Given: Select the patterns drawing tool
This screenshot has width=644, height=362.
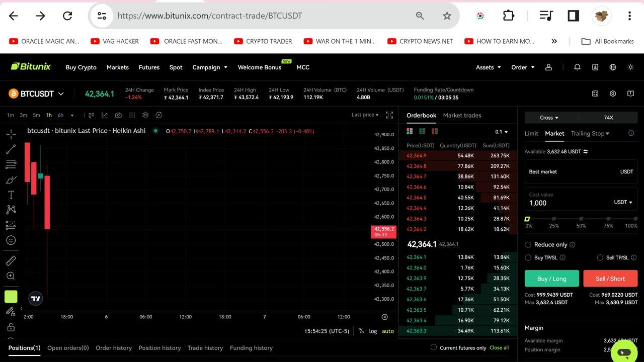Looking at the screenshot, I should click(11, 210).
